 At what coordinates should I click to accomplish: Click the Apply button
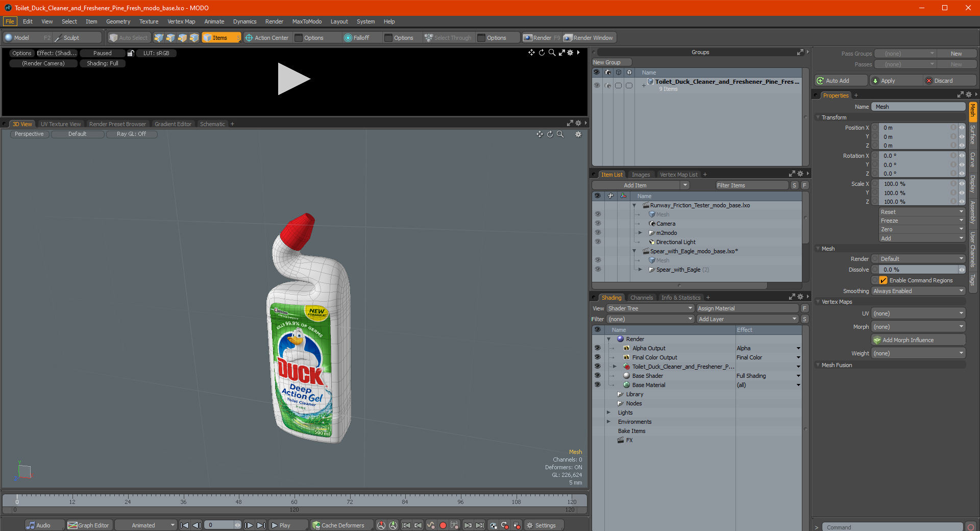pyautogui.click(x=896, y=81)
